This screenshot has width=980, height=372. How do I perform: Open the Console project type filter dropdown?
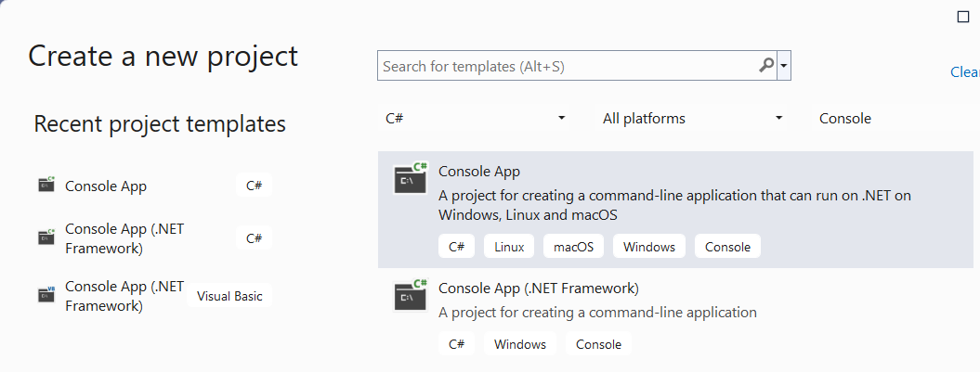pos(895,118)
